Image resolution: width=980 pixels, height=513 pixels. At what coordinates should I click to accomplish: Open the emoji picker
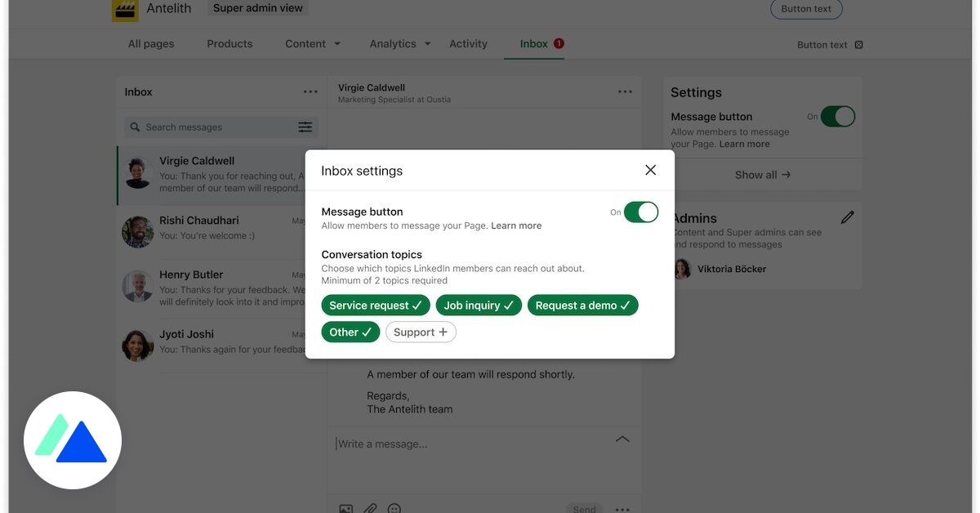pyautogui.click(x=394, y=508)
